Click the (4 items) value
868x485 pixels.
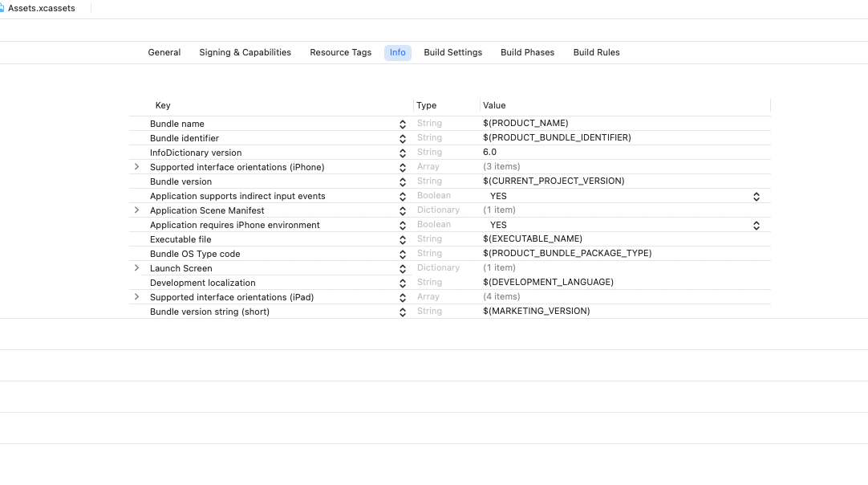501,296
